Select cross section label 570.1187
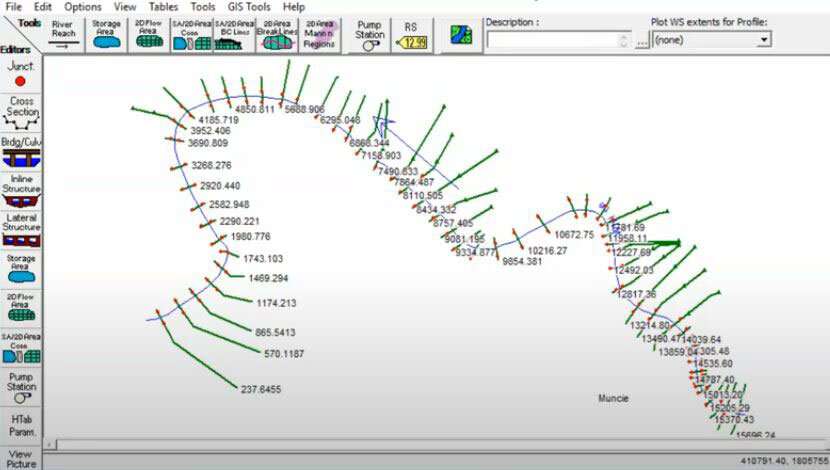Image resolution: width=830 pixels, height=470 pixels. coord(284,354)
